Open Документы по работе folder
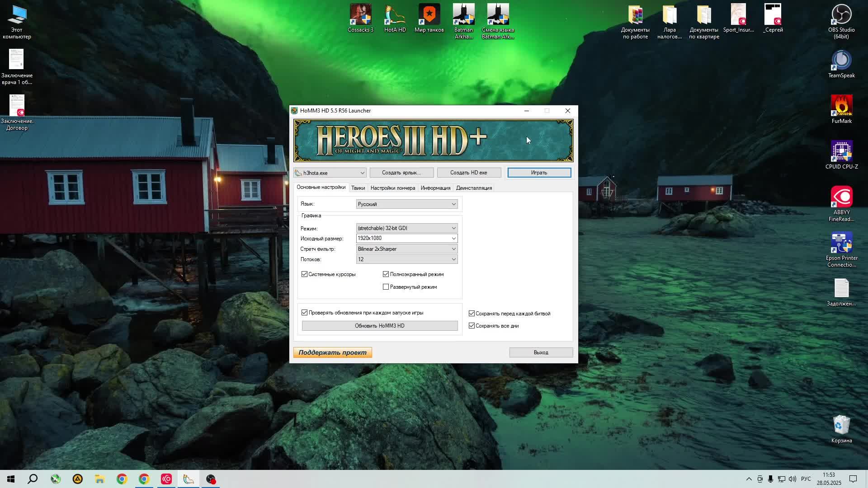Image resolution: width=868 pixels, height=488 pixels. coord(635,22)
